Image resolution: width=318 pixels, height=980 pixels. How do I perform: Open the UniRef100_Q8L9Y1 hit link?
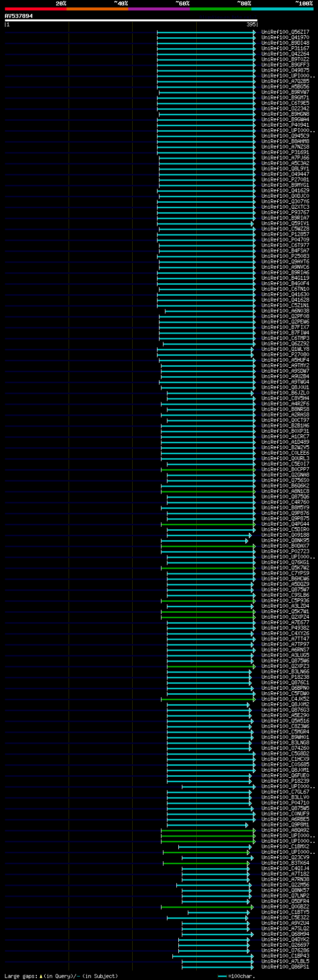[285, 168]
